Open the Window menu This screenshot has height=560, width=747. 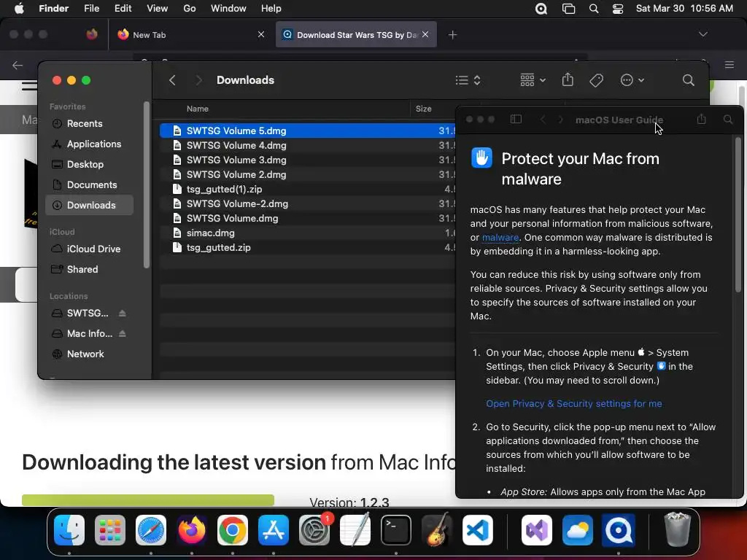228,9
